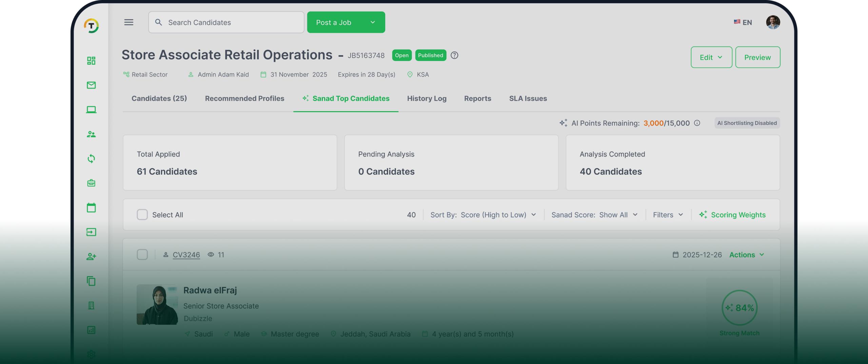Screen dimensions: 868x364
Task: Select the Candidates people icon in sidebar
Action: pyautogui.click(x=91, y=134)
